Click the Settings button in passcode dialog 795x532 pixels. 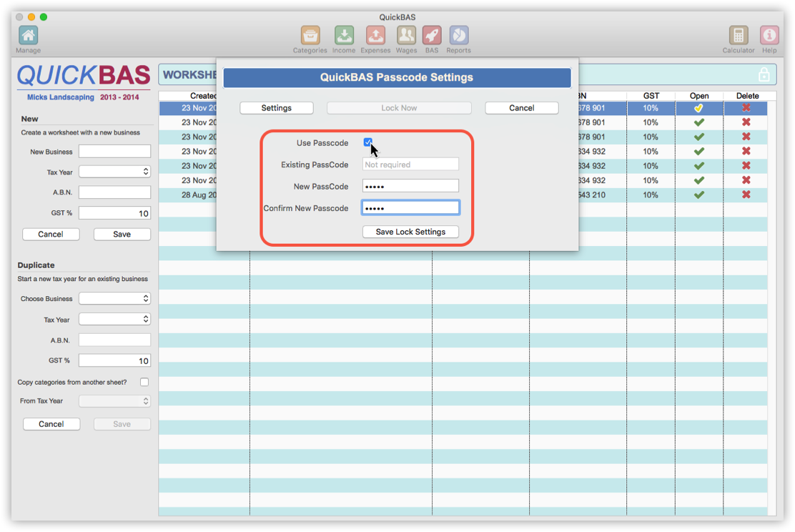tap(276, 108)
